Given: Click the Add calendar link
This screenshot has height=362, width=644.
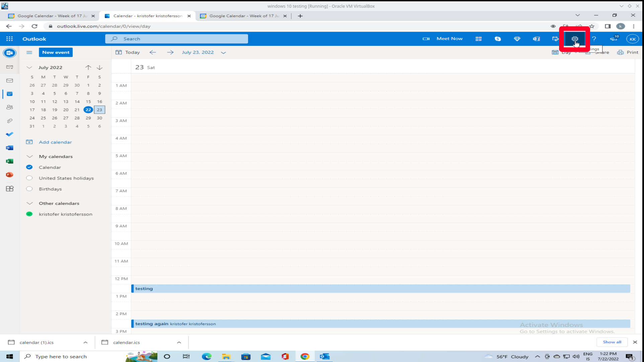Looking at the screenshot, I should pyautogui.click(x=55, y=142).
